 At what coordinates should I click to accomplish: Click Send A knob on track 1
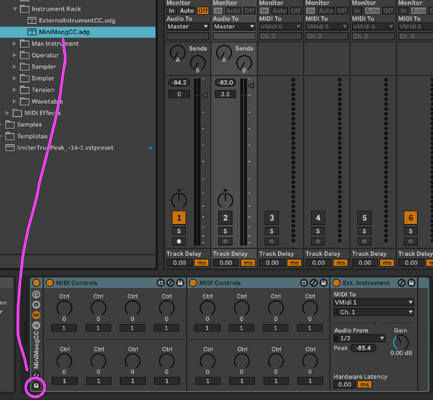click(x=178, y=53)
